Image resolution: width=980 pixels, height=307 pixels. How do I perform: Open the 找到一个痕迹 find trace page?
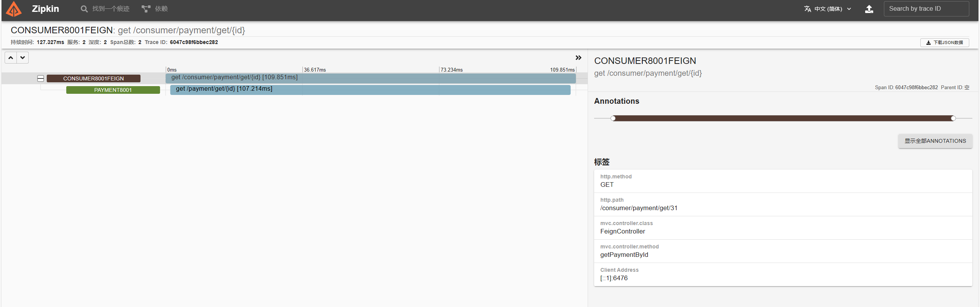tap(110, 9)
